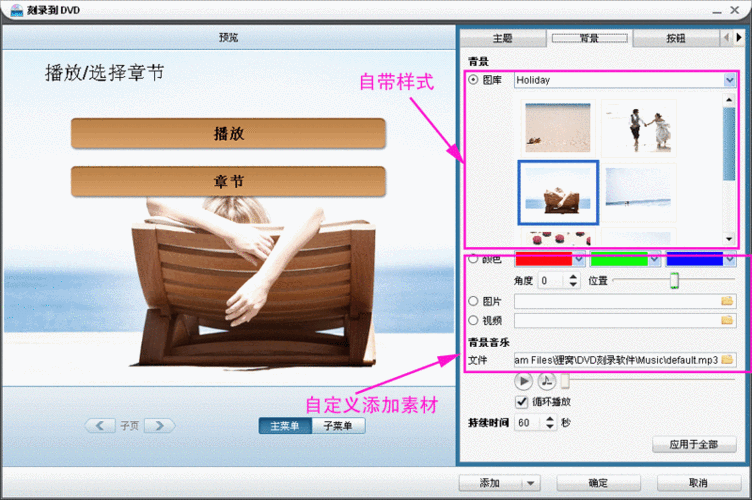Select the 子菜单 view tab

[338, 426]
